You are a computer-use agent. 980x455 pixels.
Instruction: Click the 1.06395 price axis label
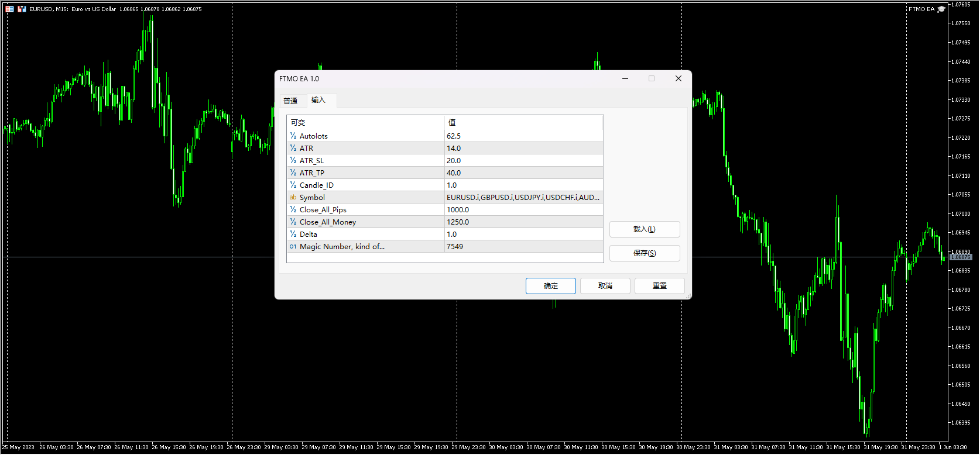pos(961,423)
